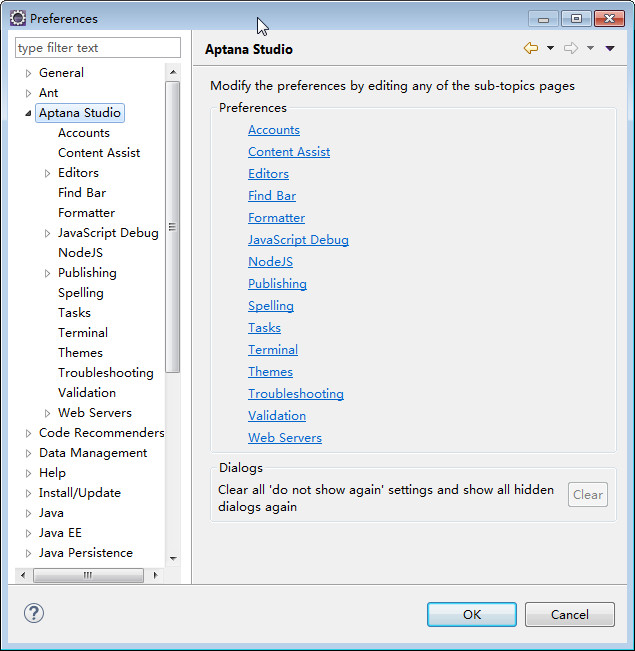This screenshot has height=651, width=635.
Task: Expand the Java tree node
Action: (28, 514)
